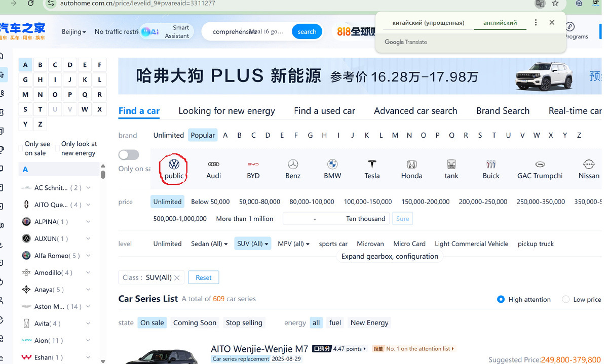Filter state by Stop selling
The width and height of the screenshot is (608, 364).
[244, 322]
